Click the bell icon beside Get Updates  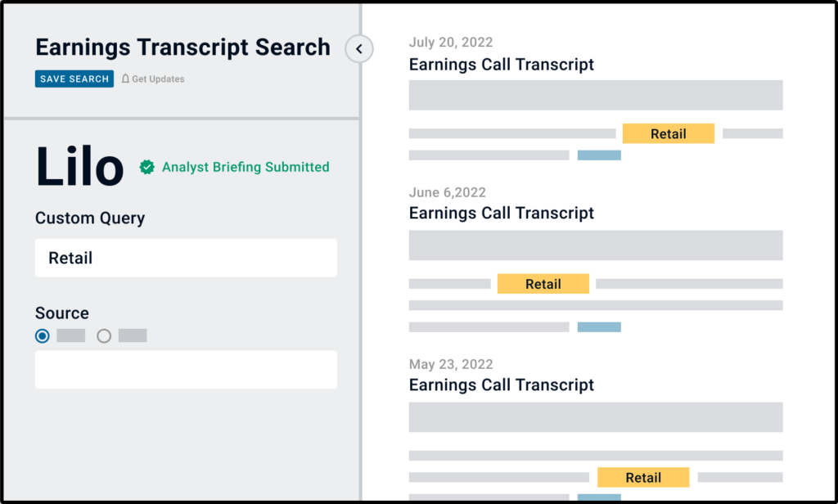click(126, 79)
